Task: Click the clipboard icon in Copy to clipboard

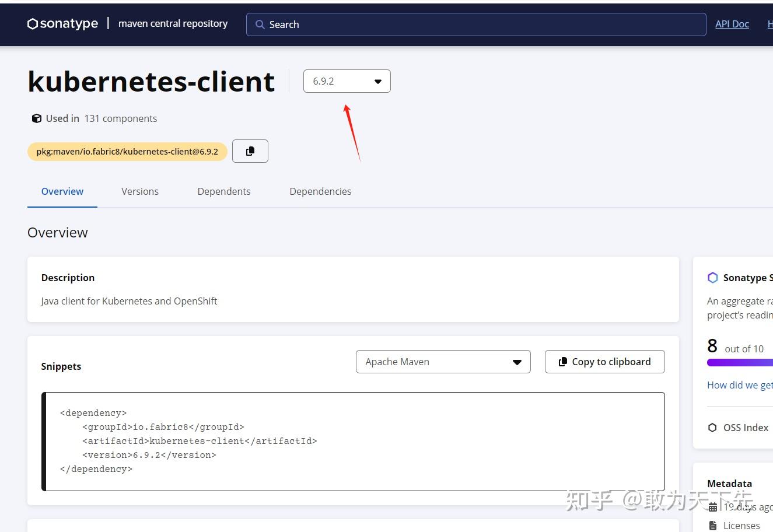Action: (x=562, y=362)
